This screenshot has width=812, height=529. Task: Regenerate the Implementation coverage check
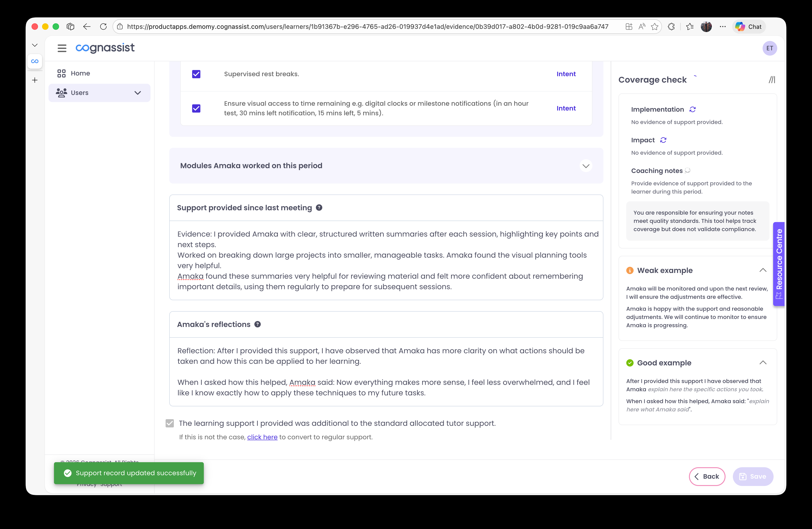[693, 109]
